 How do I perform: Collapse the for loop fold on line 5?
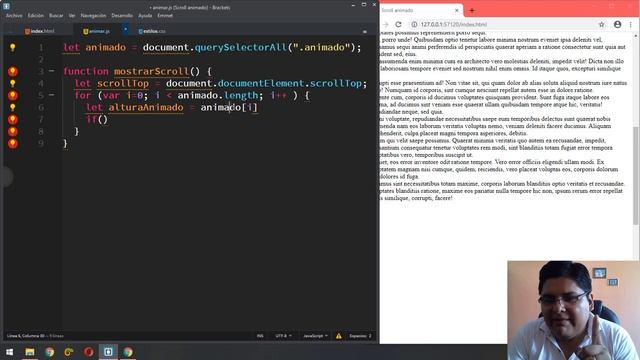click(x=51, y=95)
